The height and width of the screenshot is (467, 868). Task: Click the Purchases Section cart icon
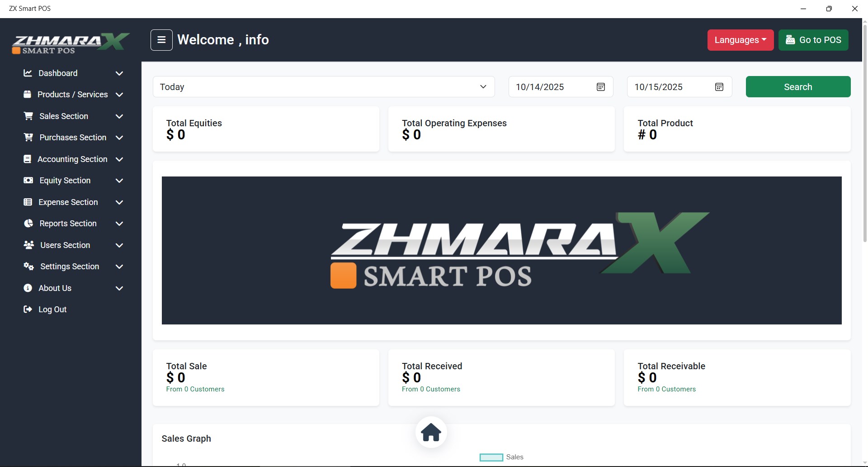(x=28, y=137)
